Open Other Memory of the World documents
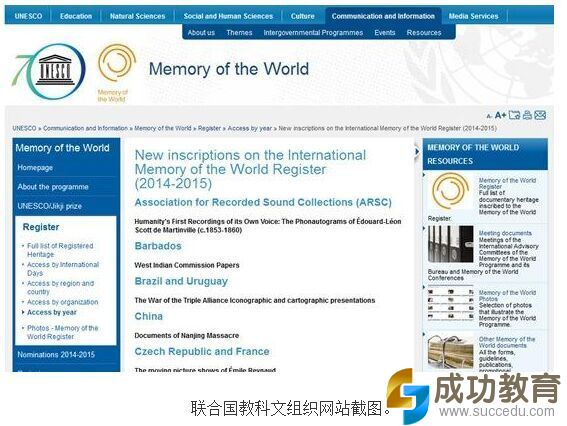 coord(507,342)
